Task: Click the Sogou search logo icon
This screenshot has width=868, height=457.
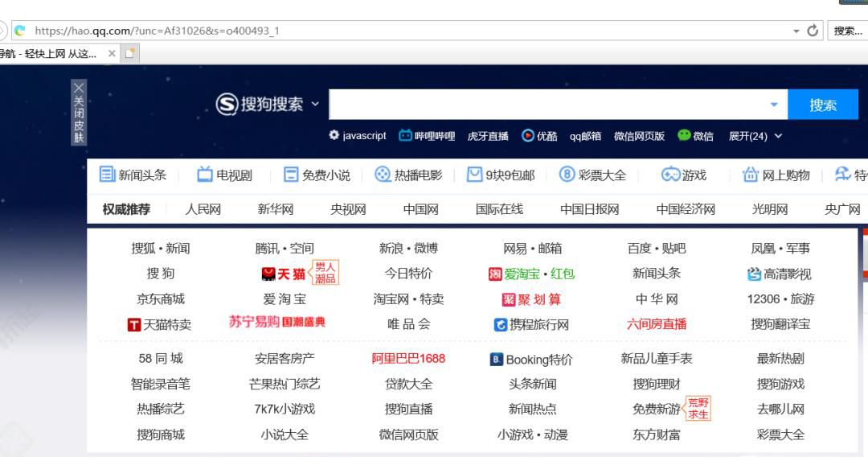Action: point(227,104)
